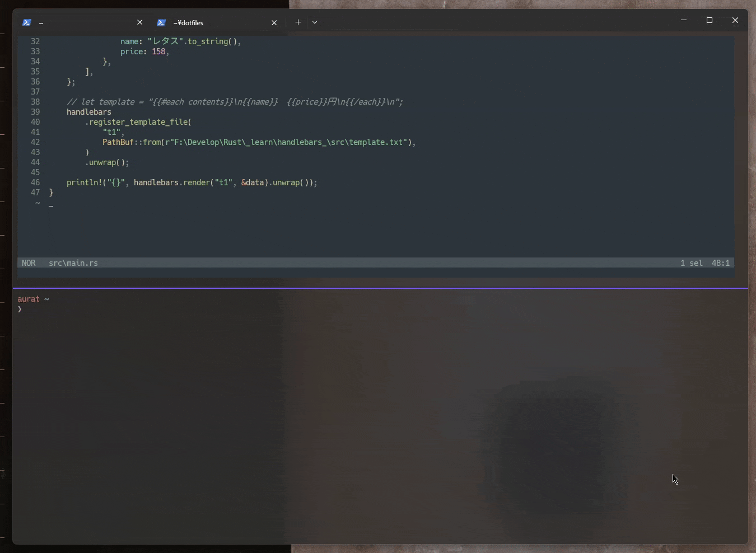
Task: Click the NOR mode indicator in the statusline
Action: point(29,263)
